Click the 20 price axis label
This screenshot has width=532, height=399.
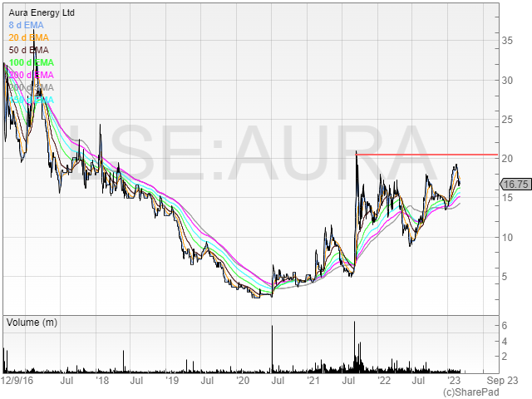coord(507,159)
